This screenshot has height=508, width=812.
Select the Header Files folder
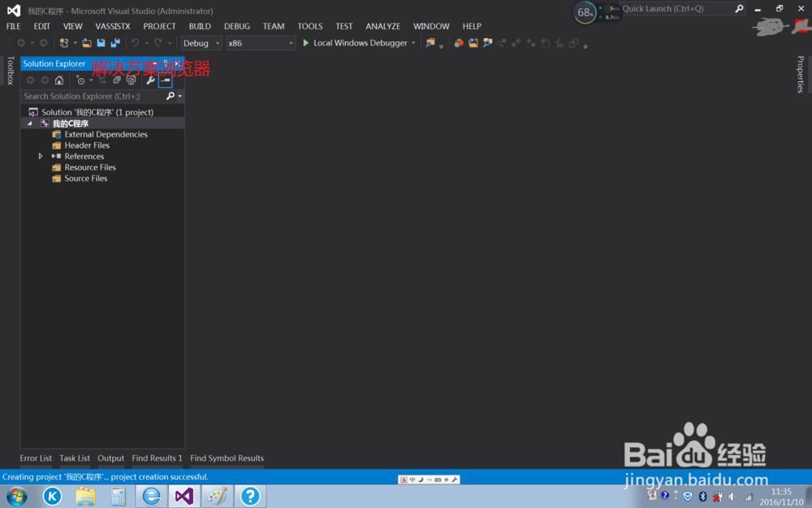coord(87,145)
